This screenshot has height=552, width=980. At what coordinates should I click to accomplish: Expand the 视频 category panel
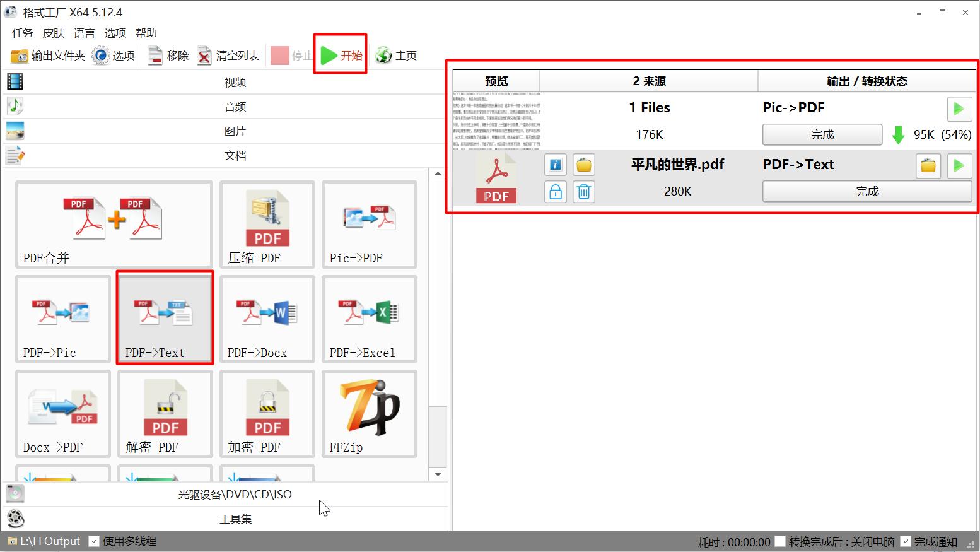(235, 81)
